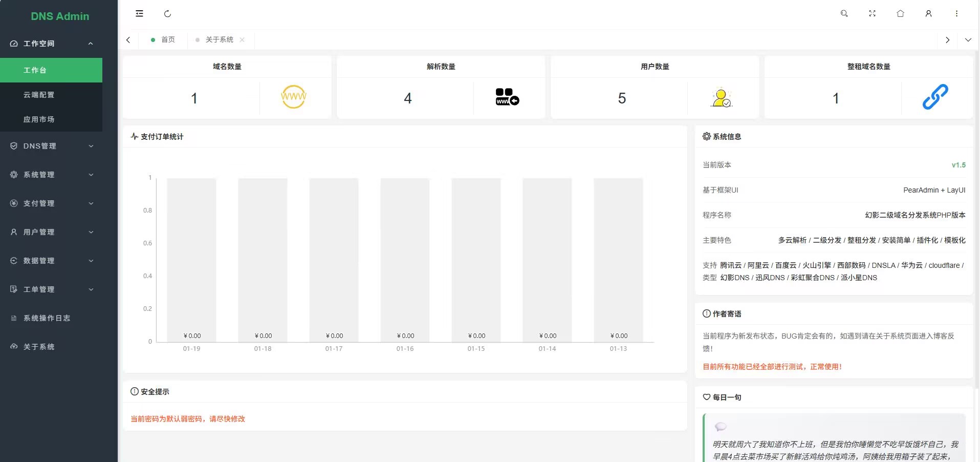Click the home icon in the header
Screen dimensions: 980x462
point(900,14)
